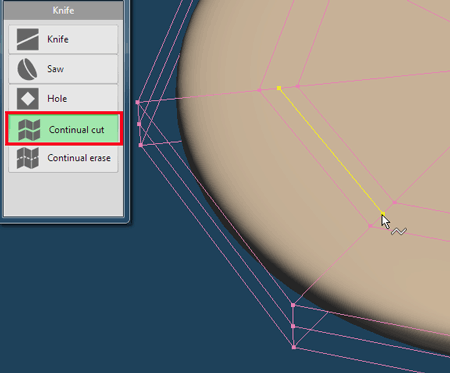Click the Continual cut icon
This screenshot has width=450, height=373.
pos(29,130)
